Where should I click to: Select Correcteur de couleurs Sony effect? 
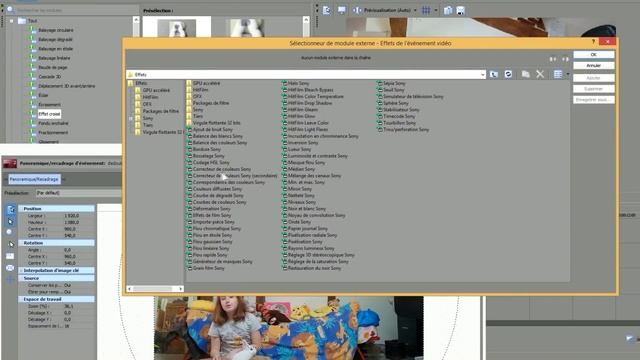coord(222,169)
